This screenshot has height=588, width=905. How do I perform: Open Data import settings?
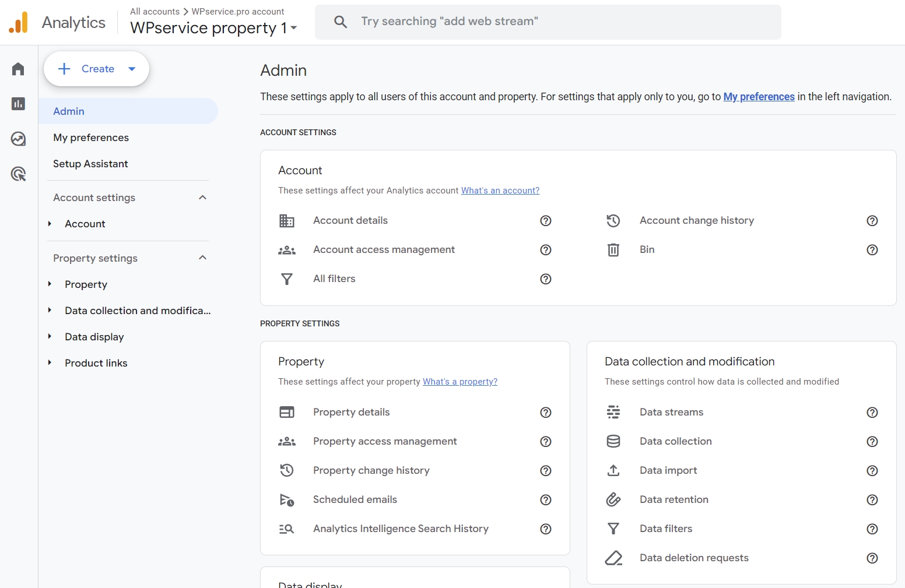point(668,471)
